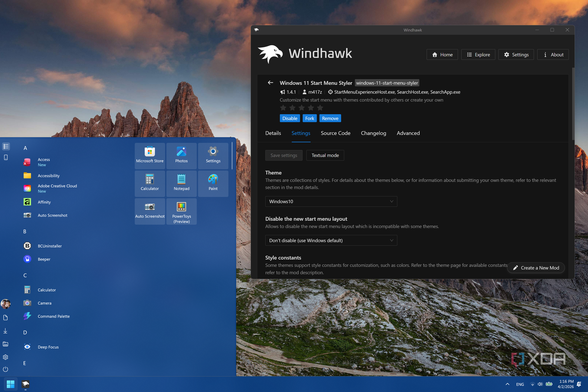Image resolution: width=588 pixels, height=392 pixels.
Task: Toggle Textual mode for settings
Action: pyautogui.click(x=325, y=155)
